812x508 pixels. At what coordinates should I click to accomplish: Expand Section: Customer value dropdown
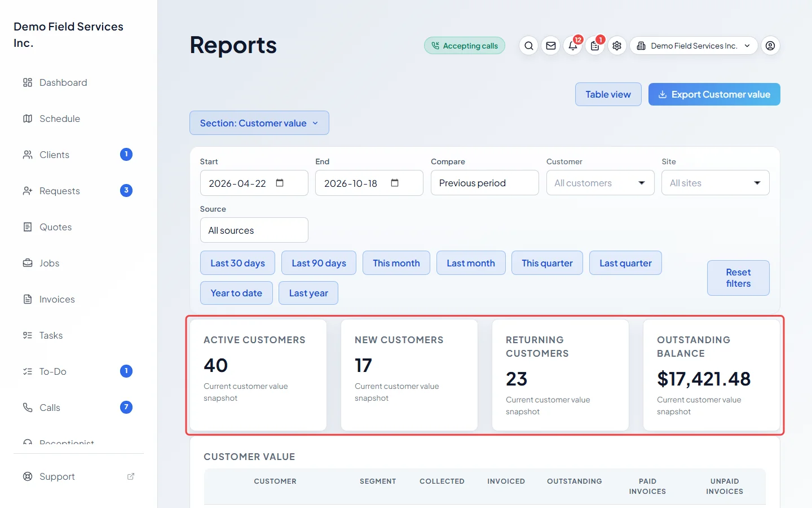pyautogui.click(x=259, y=123)
